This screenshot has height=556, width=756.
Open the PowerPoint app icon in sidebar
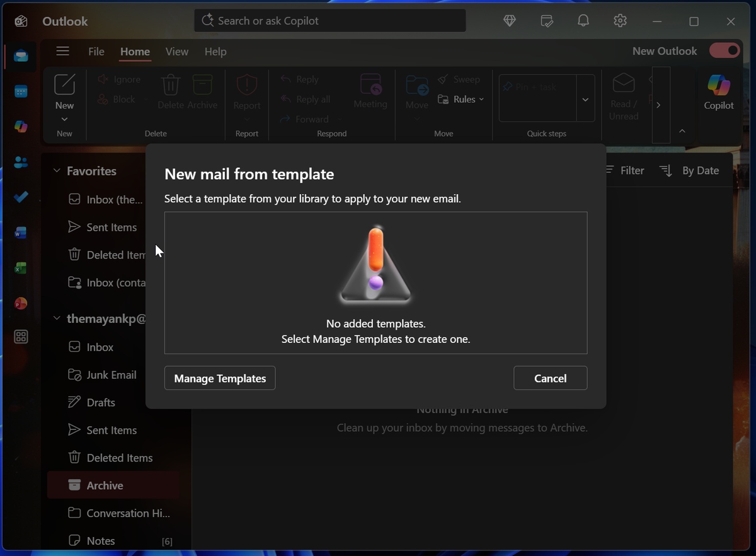click(21, 303)
